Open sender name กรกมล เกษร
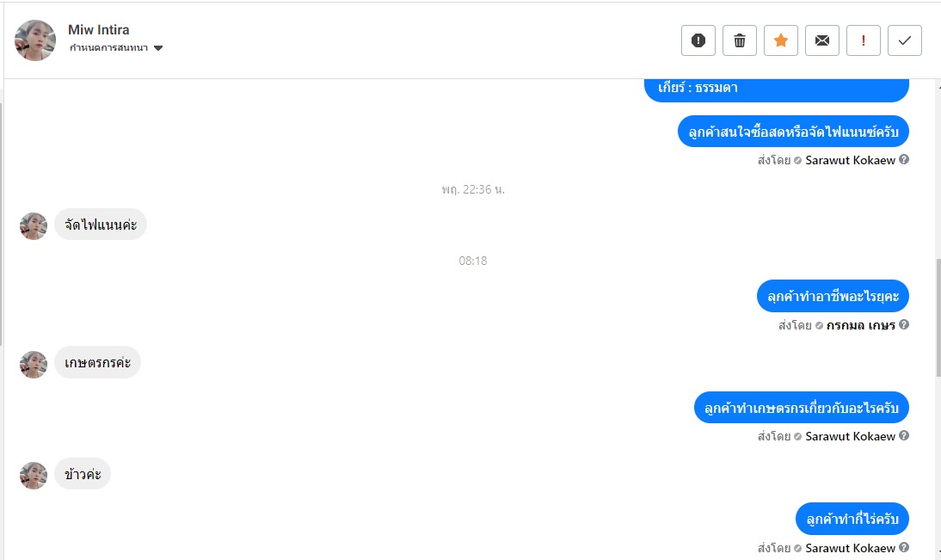941x560 pixels. tap(861, 325)
